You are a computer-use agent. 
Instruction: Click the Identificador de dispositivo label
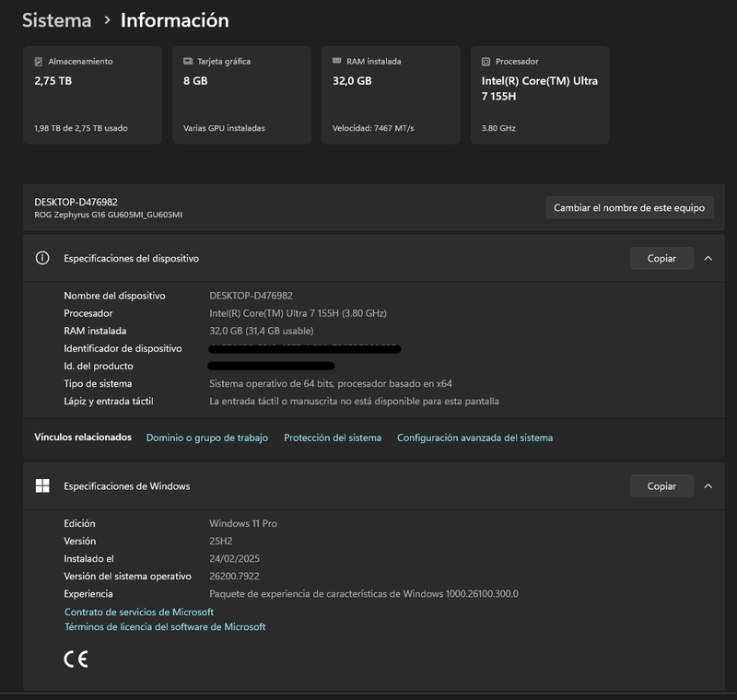point(123,348)
